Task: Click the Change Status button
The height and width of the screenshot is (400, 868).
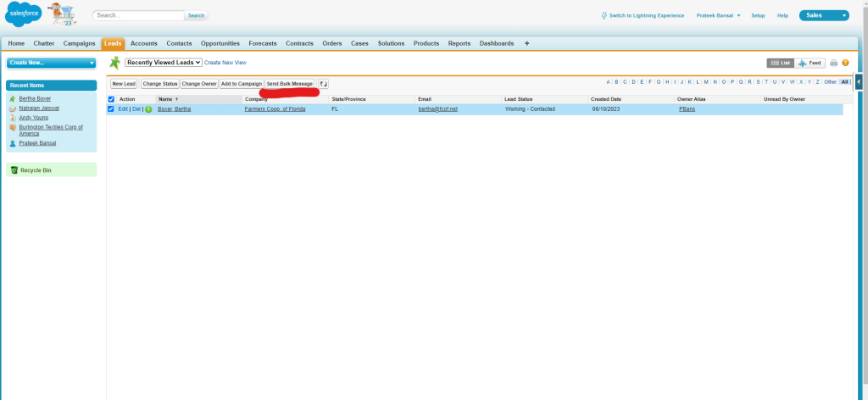Action: (x=160, y=84)
